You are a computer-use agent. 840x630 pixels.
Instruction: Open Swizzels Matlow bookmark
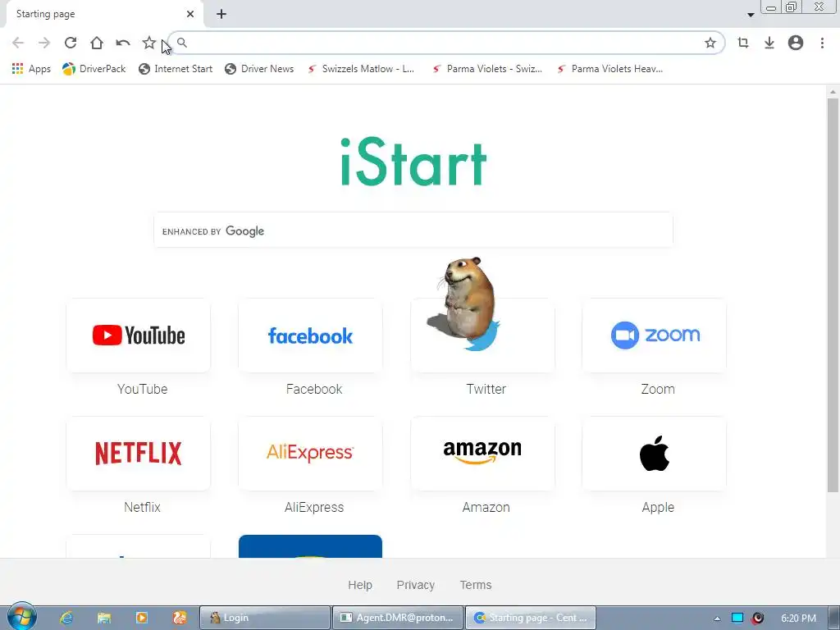[x=361, y=69]
